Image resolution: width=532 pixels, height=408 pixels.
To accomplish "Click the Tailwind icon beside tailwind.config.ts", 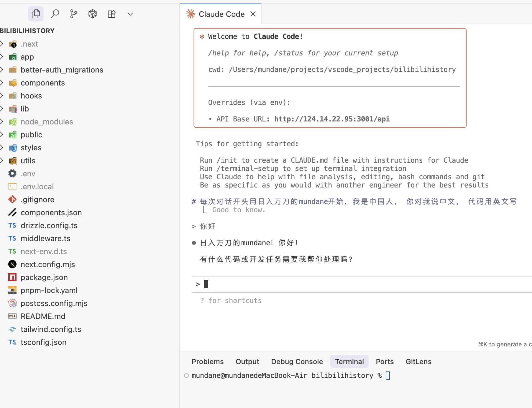I will [12, 329].
